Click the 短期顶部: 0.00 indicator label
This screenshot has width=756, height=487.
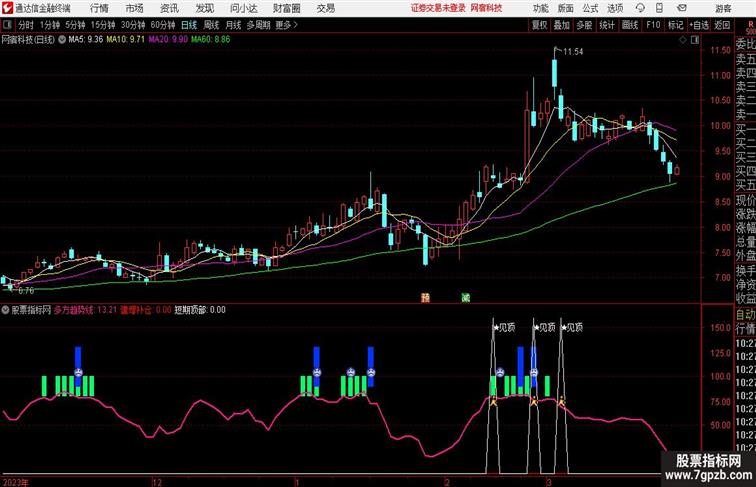200,310
